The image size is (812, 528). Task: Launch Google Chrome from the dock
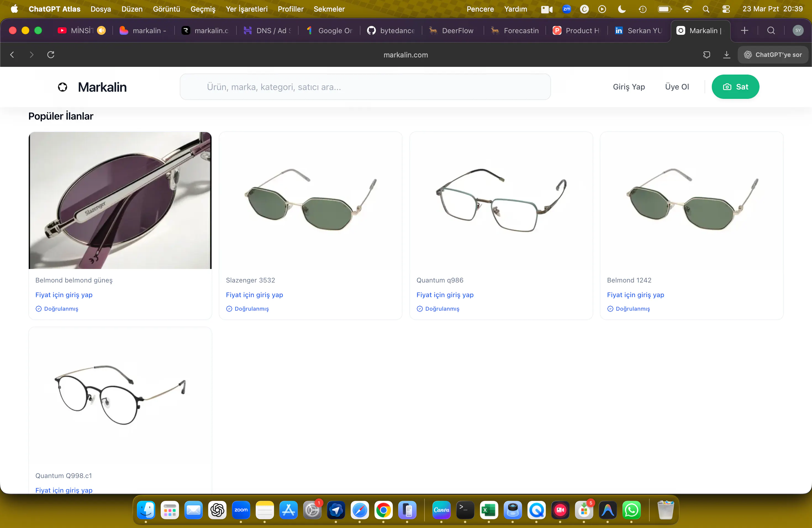(x=383, y=510)
